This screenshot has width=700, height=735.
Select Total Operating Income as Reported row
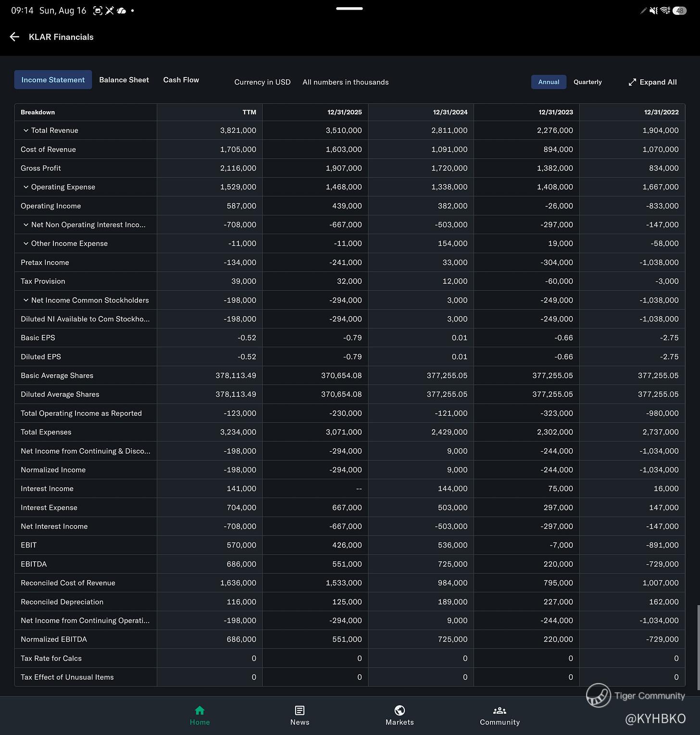350,413
